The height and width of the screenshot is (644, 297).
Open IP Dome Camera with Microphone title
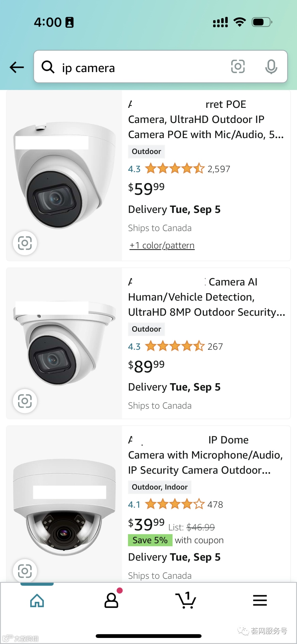[x=205, y=455]
